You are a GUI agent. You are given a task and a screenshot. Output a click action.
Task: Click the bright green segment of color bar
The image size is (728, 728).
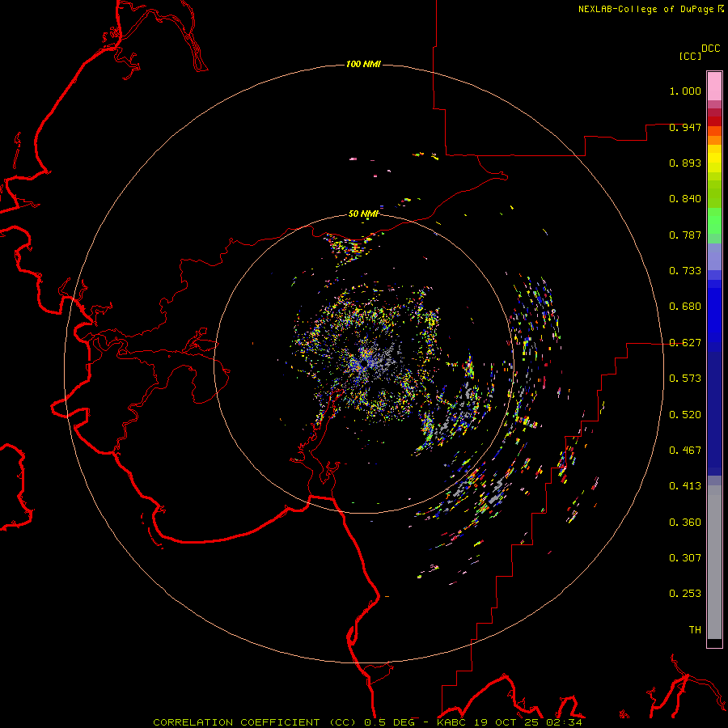714,221
